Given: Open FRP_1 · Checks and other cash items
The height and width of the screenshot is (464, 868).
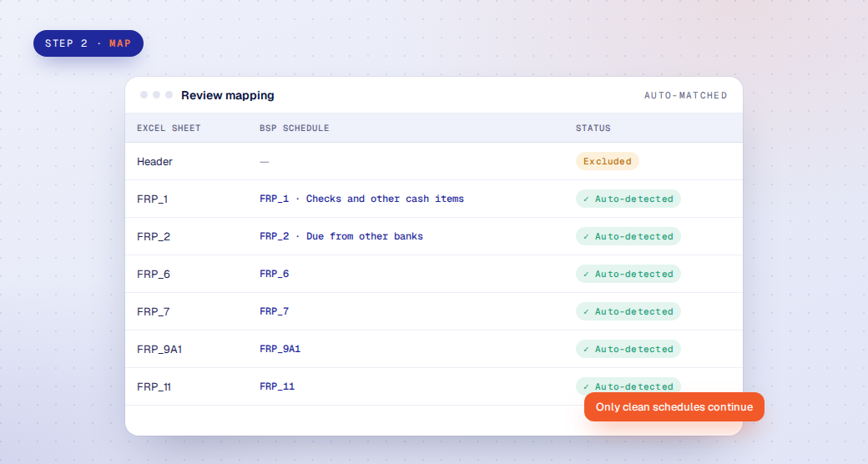Looking at the screenshot, I should pyautogui.click(x=361, y=199).
